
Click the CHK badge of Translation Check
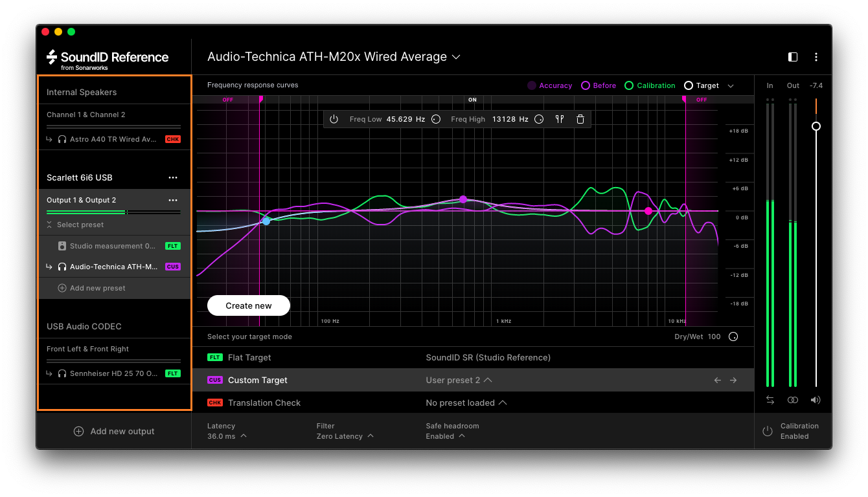point(215,403)
